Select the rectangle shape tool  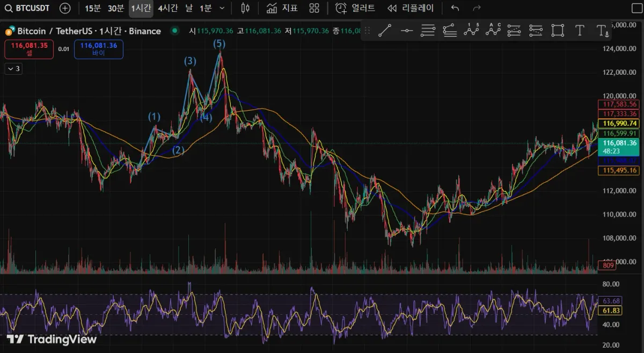click(x=558, y=31)
